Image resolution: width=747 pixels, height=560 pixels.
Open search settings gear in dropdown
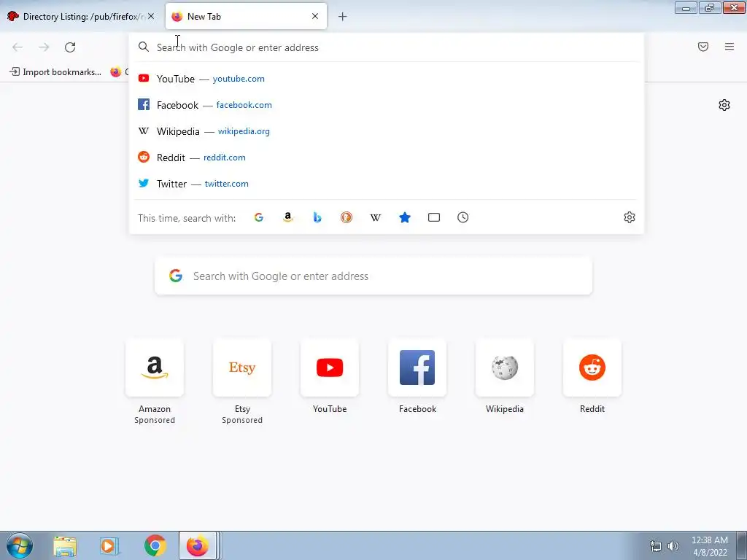630,217
